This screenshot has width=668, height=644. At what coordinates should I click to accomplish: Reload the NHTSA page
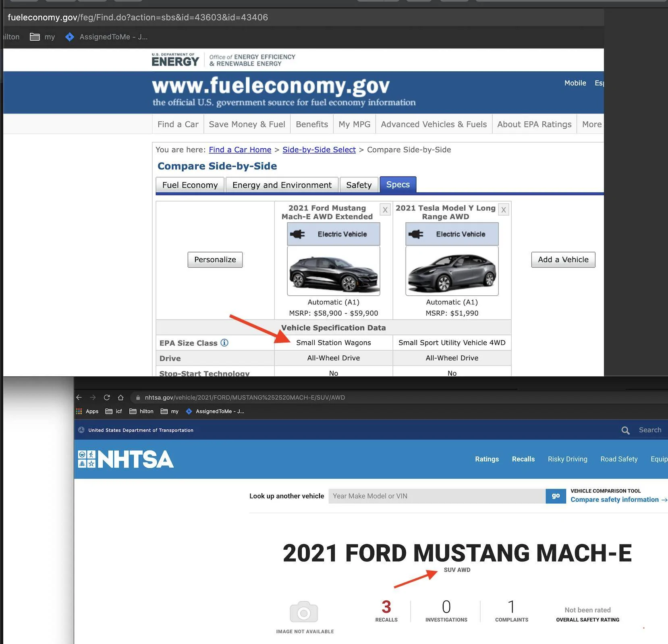point(107,397)
